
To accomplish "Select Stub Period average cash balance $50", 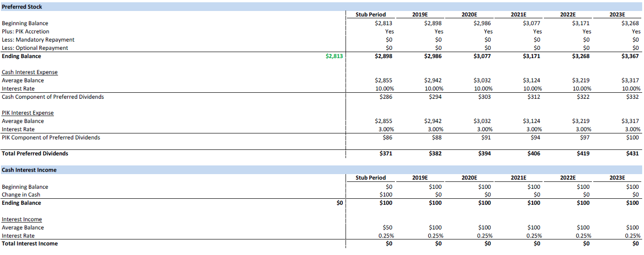I will coord(388,228).
